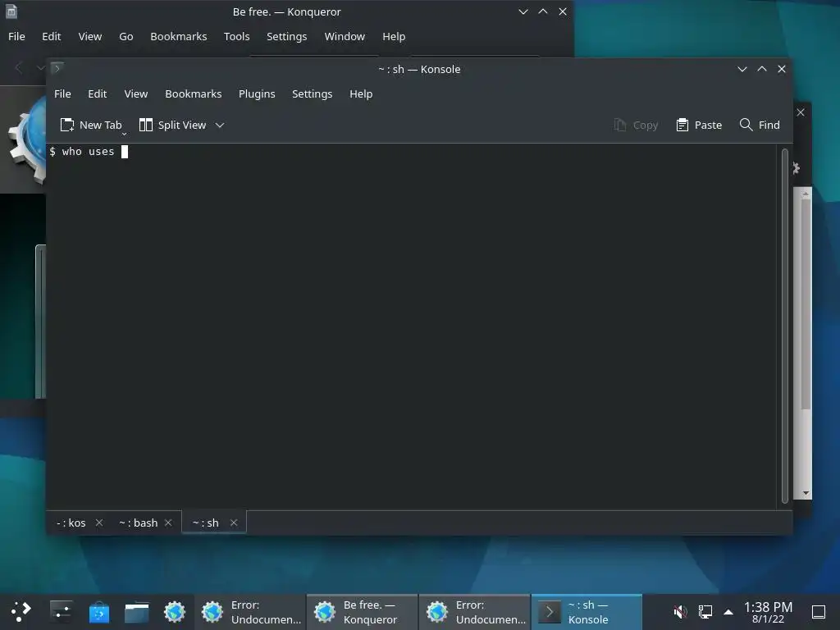Close the '~ : bash' tab
The image size is (840, 630).
coord(168,523)
